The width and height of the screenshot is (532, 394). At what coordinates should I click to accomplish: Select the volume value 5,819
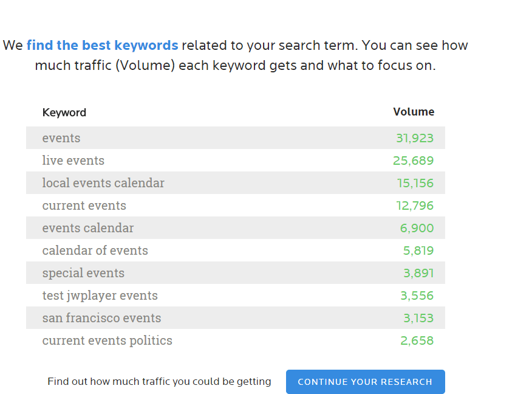click(418, 251)
